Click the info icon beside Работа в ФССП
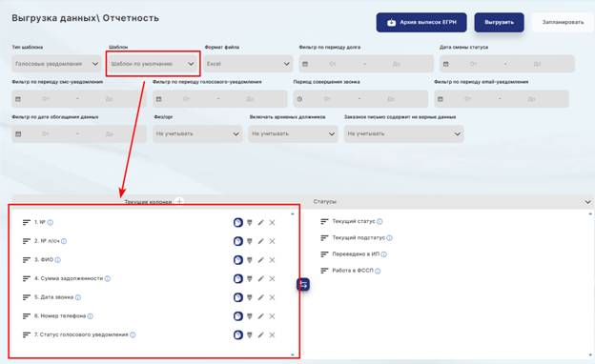This screenshot has width=595, height=364. (x=378, y=271)
